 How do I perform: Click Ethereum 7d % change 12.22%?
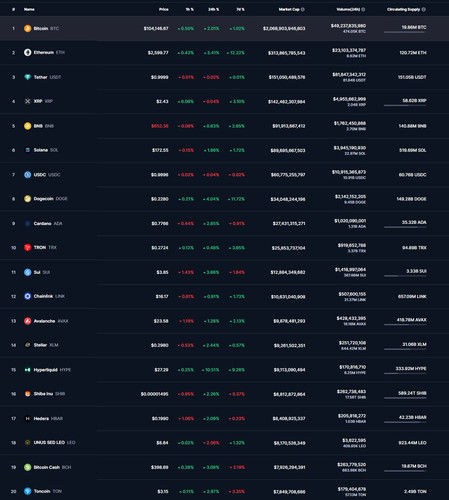[236, 53]
